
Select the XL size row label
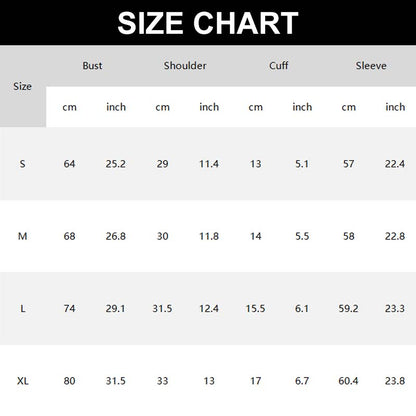(23, 381)
